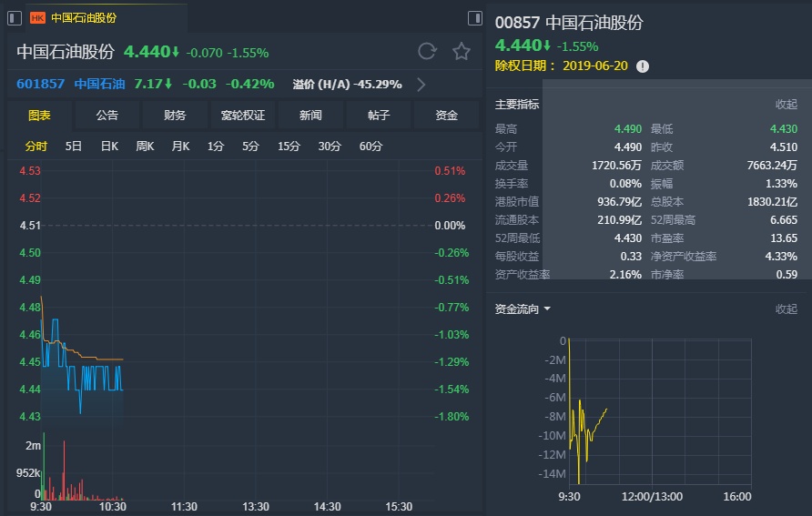Click the orange HK market badge
This screenshot has height=516, width=812.
[37, 18]
